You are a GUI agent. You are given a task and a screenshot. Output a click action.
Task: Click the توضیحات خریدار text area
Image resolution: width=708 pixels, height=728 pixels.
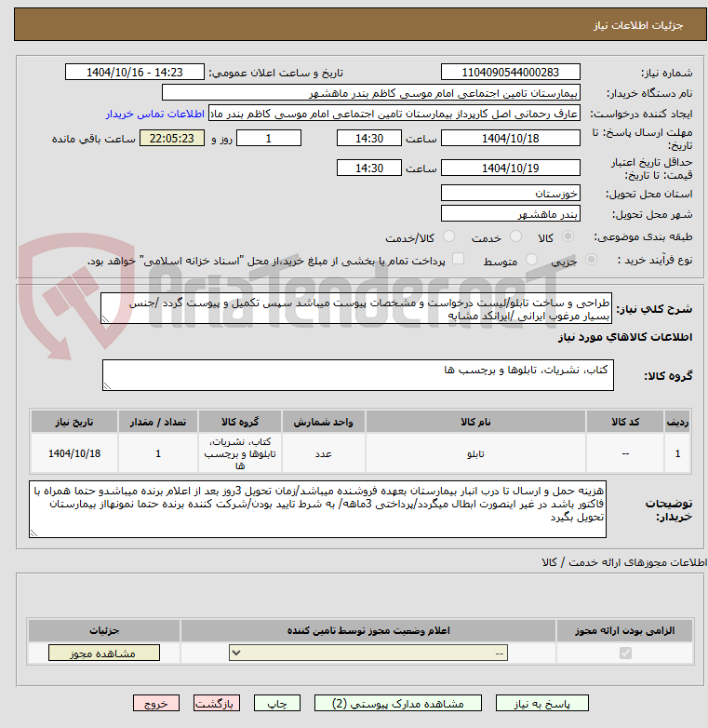click(317, 509)
